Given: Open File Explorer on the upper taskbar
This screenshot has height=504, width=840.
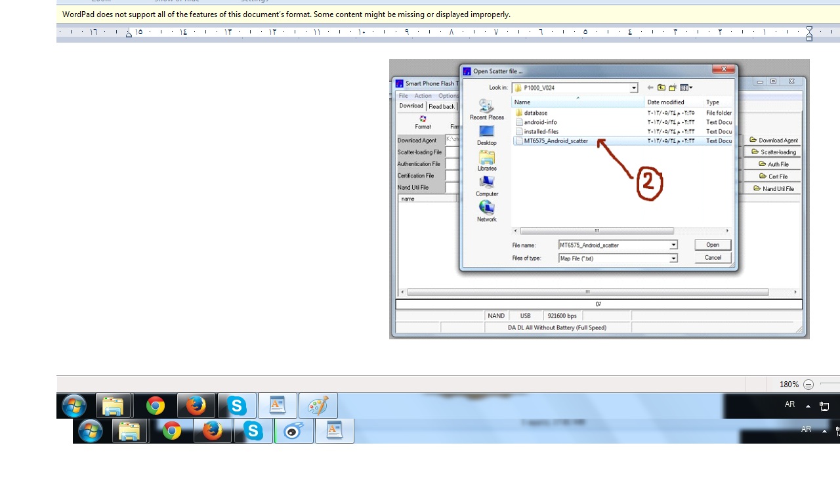Looking at the screenshot, I should tap(114, 406).
